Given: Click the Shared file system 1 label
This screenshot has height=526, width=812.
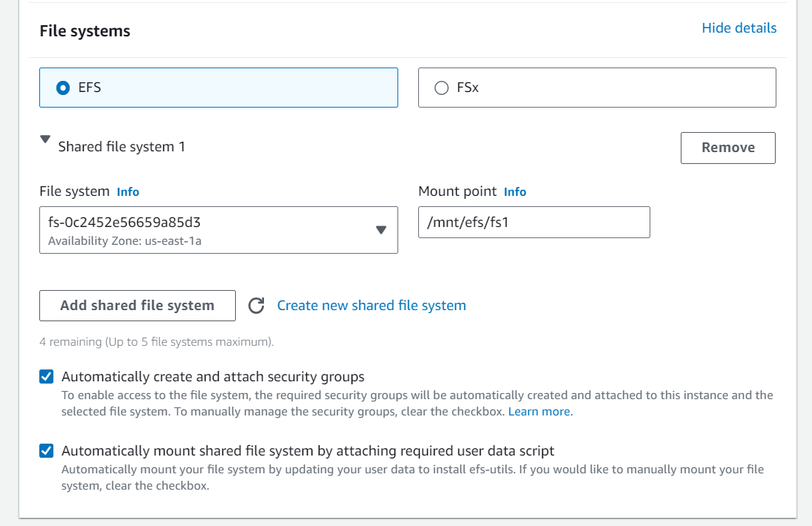Looking at the screenshot, I should click(122, 147).
